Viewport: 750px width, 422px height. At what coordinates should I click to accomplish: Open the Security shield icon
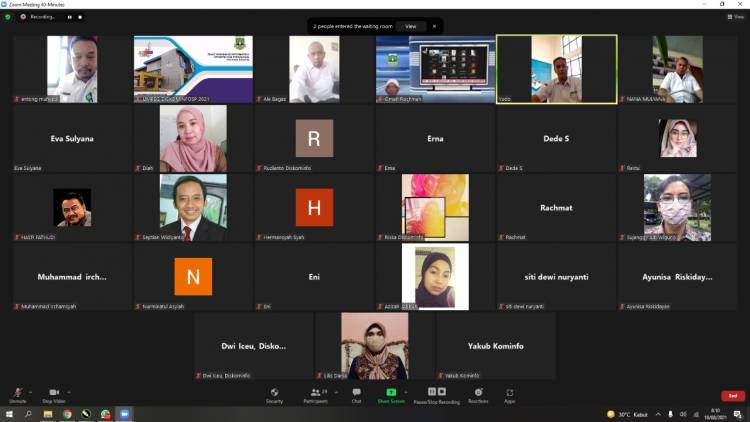tap(274, 392)
